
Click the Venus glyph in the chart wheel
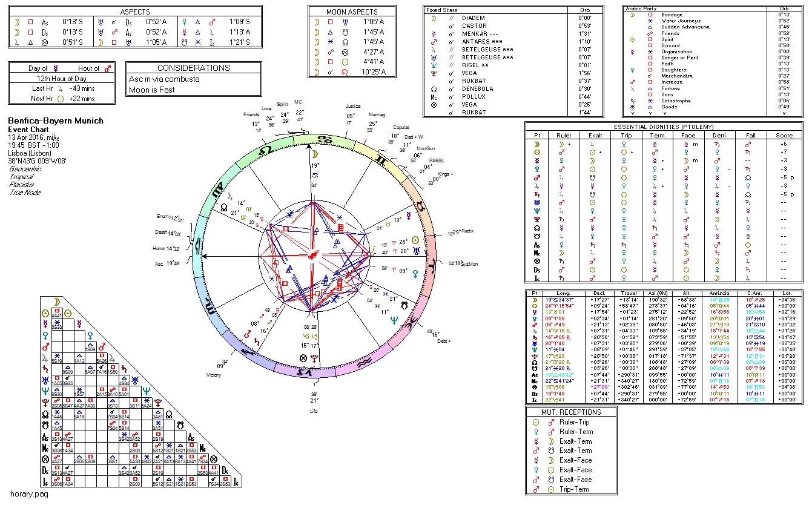[415, 273]
